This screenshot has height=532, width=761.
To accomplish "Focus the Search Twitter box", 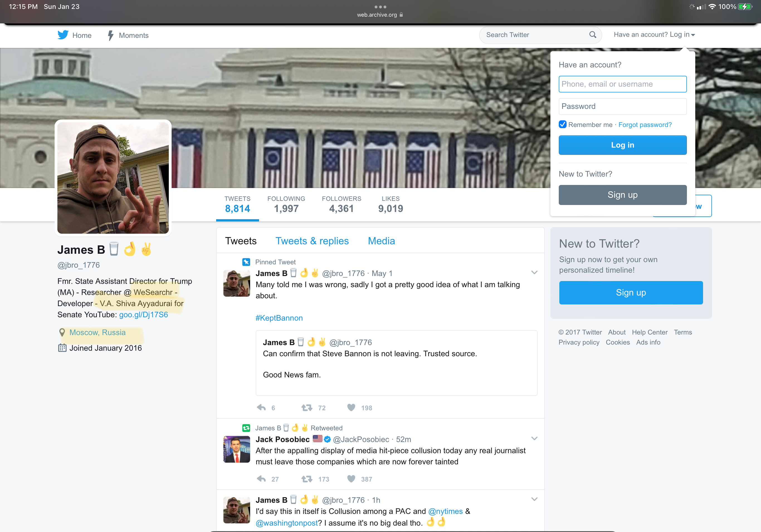I will tap(540, 35).
